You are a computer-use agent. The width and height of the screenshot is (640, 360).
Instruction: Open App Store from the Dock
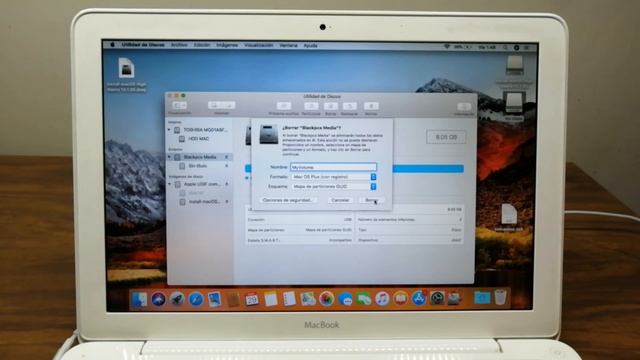click(419, 298)
